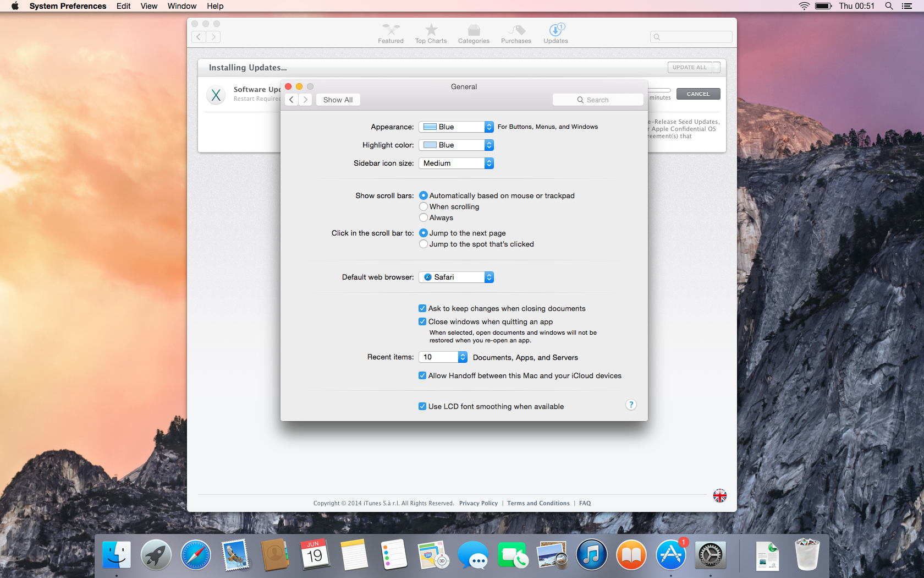The width and height of the screenshot is (924, 578).
Task: Open the Window menu
Action: [182, 6]
